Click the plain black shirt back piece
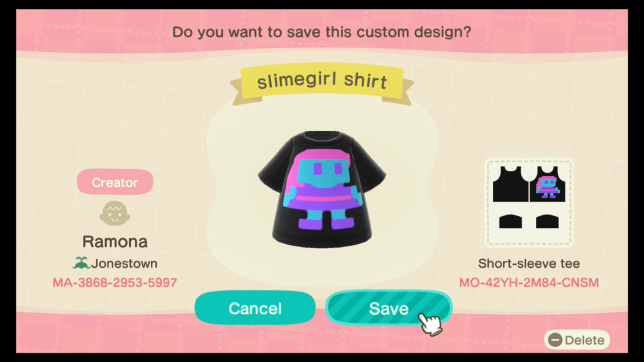Image resolution: width=644 pixels, height=362 pixels. point(511,184)
